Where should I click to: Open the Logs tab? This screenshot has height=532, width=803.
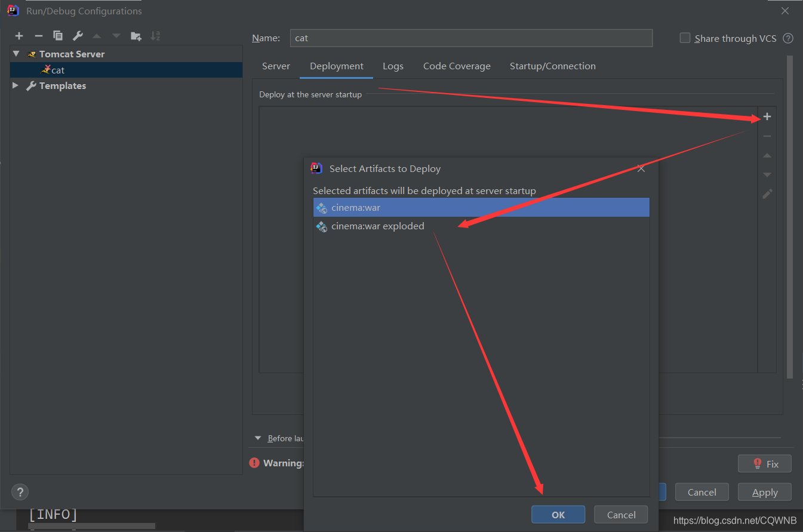393,66
